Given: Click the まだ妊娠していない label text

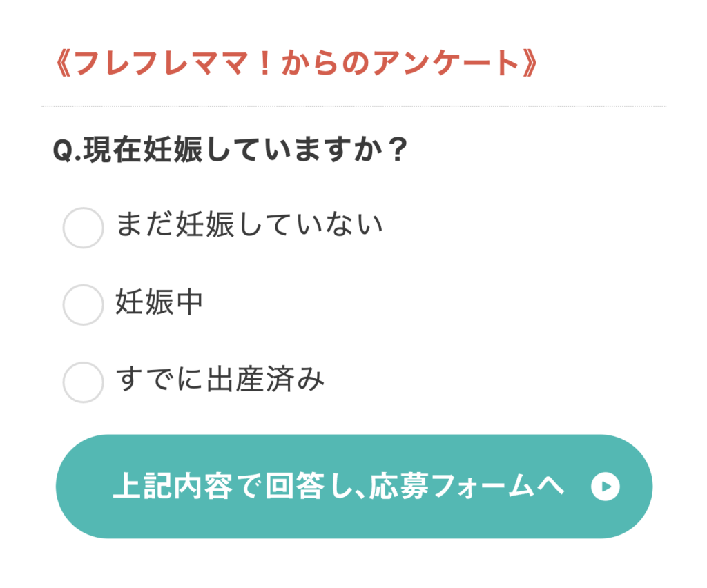Looking at the screenshot, I should (249, 226).
